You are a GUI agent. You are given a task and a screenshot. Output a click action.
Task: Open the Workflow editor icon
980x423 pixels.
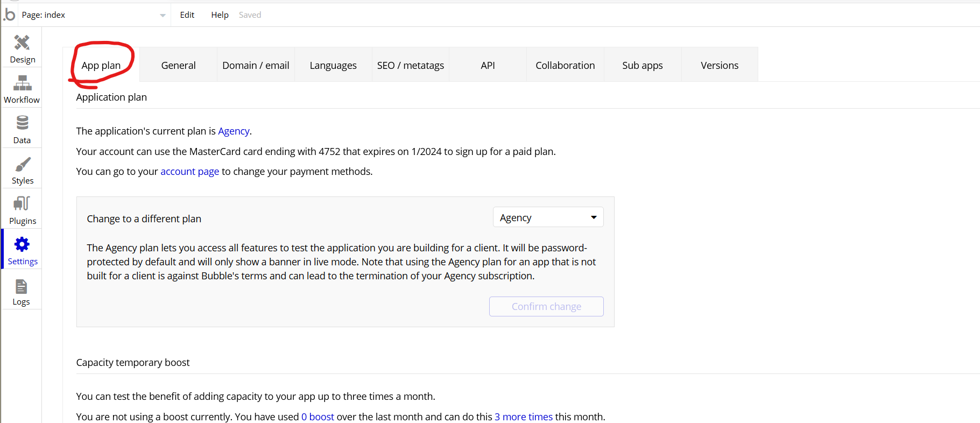(22, 83)
